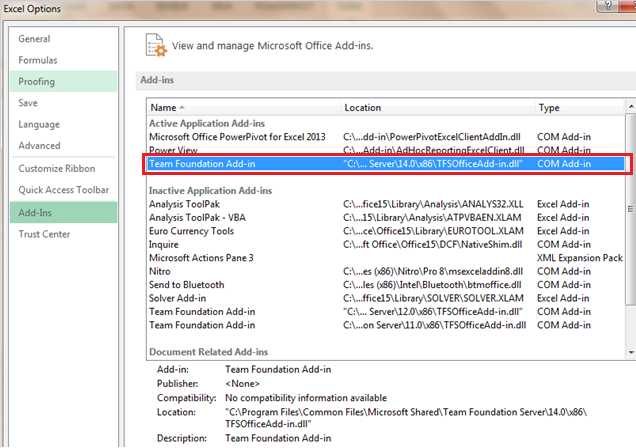
Task: Select Proofing in the sidebar
Action: tap(63, 81)
